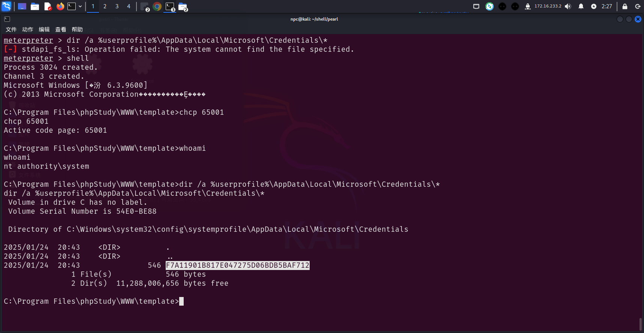
Task: Open the power manager icon
Action: [x=594, y=6]
